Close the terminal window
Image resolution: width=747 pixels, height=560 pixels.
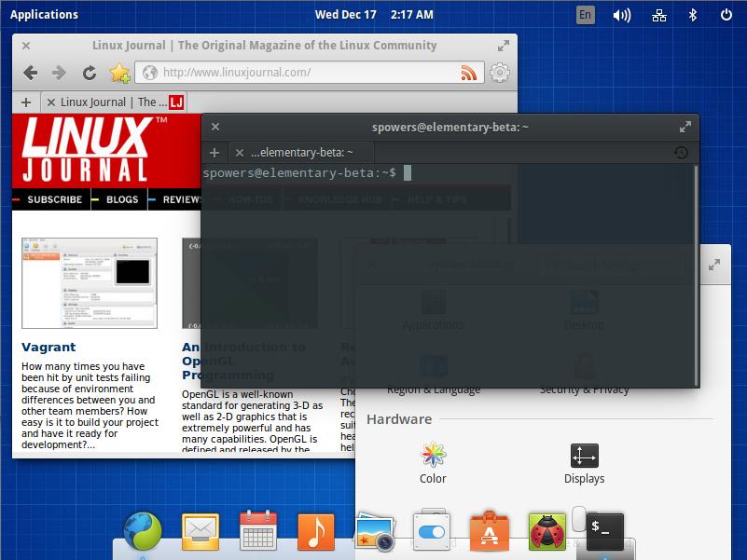coord(215,127)
